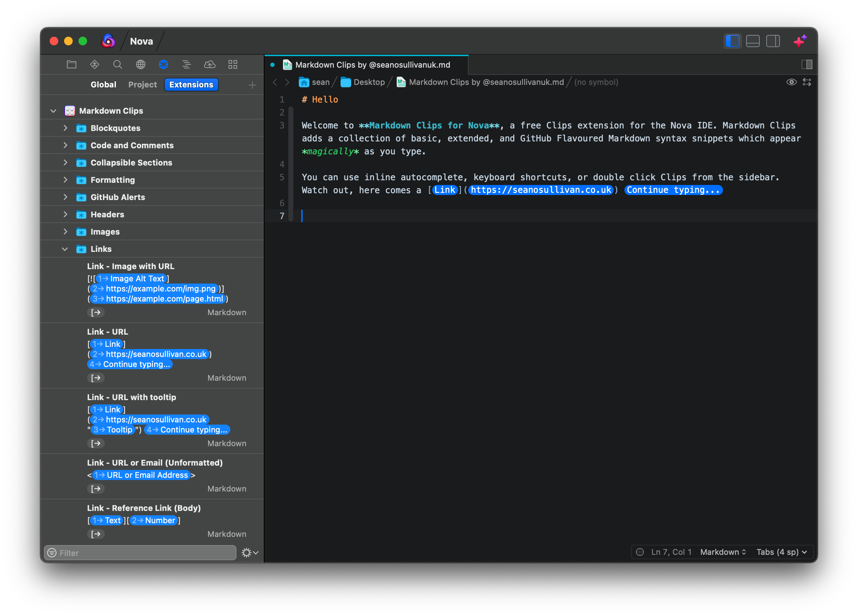Switch to the Global clips tab
The width and height of the screenshot is (858, 616).
(x=103, y=85)
